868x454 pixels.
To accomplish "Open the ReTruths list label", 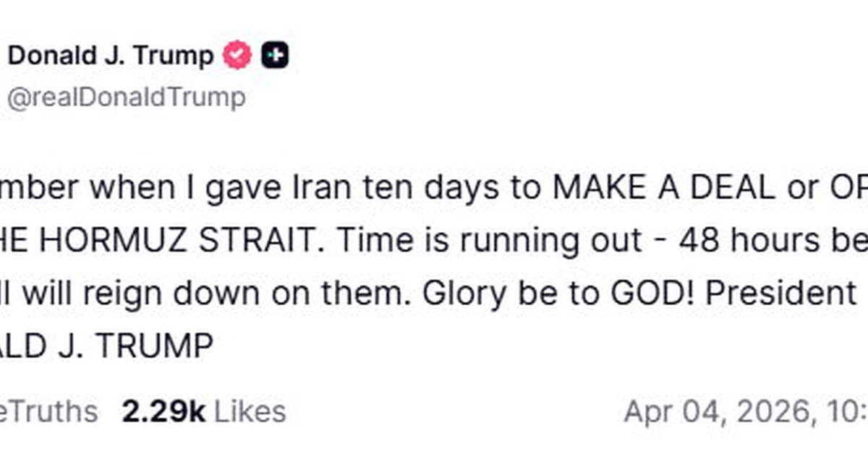I will (49, 411).
